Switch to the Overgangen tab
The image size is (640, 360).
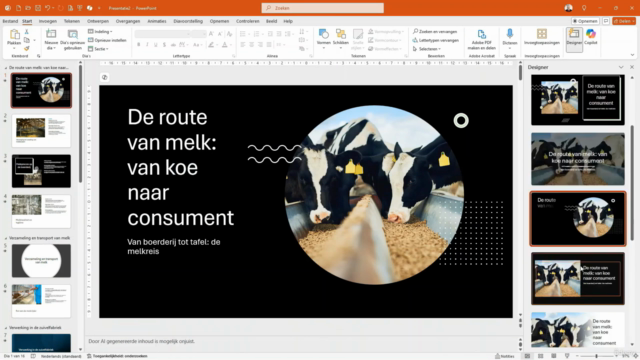click(x=128, y=21)
